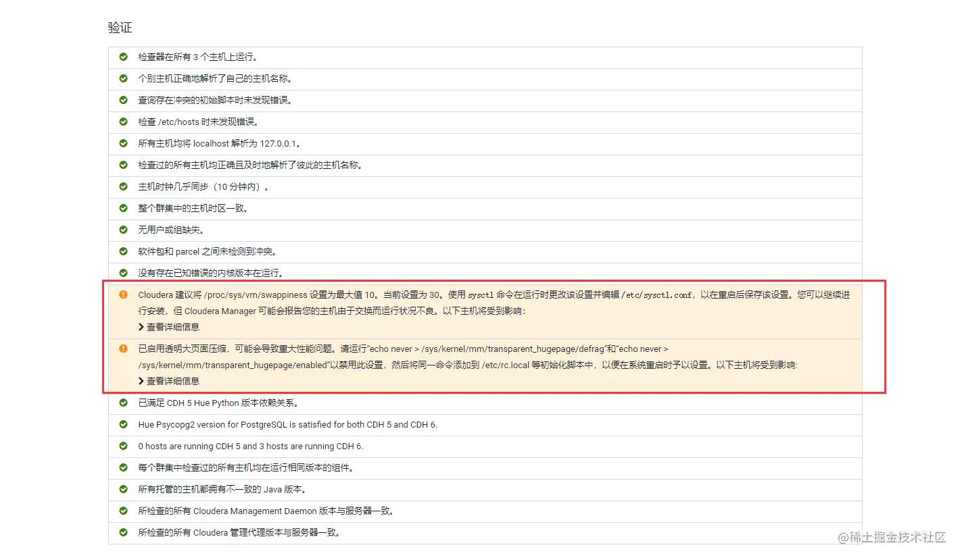Click the check icon beside 检查过的所有主机均正确且及时地解析 row
The image size is (962, 560).
123,166
